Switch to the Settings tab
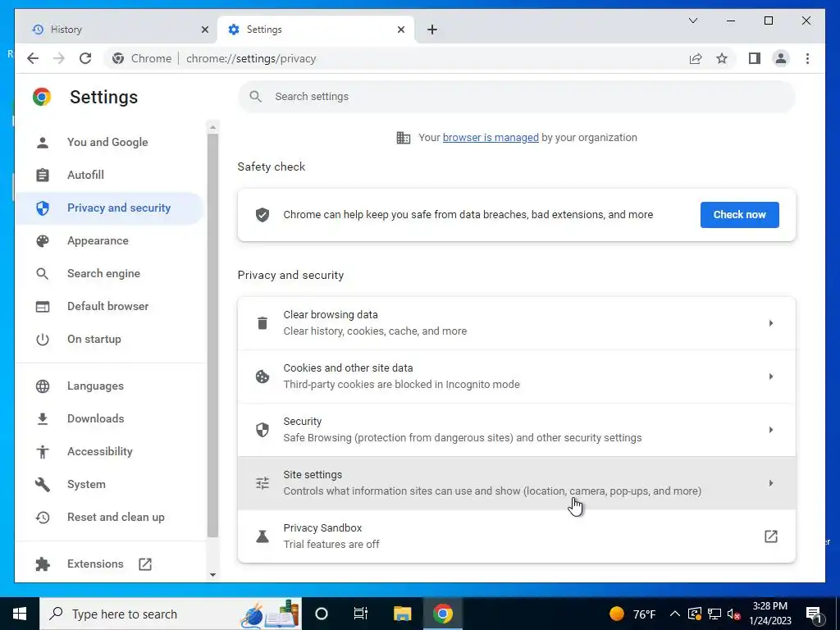 (x=316, y=30)
